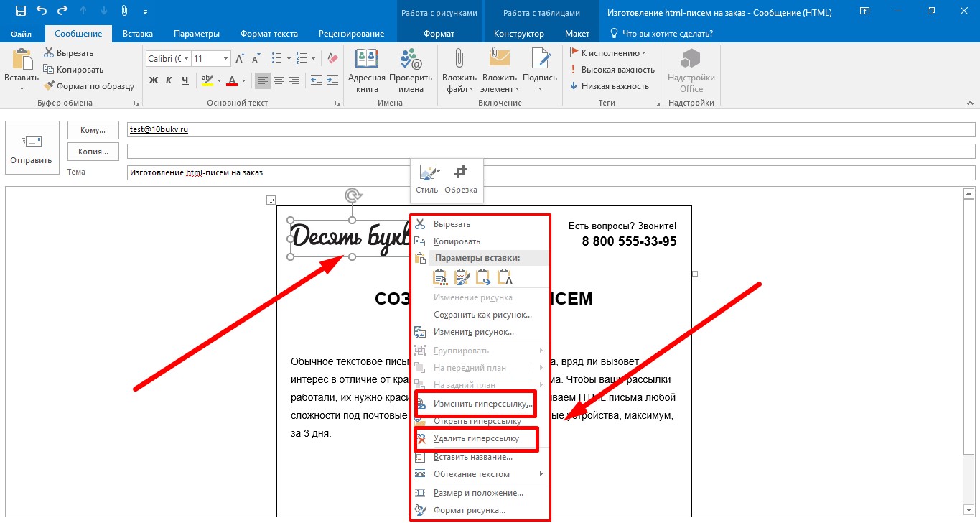Screen dimensions: 980x523
Task: Open К исполнению follow-up flag dropdown
Action: click(x=607, y=53)
